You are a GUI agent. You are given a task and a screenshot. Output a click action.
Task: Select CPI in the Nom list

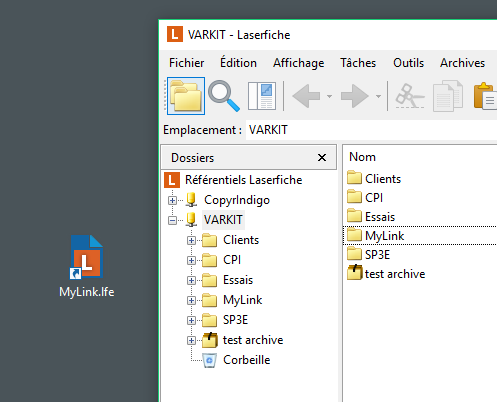coord(374,198)
